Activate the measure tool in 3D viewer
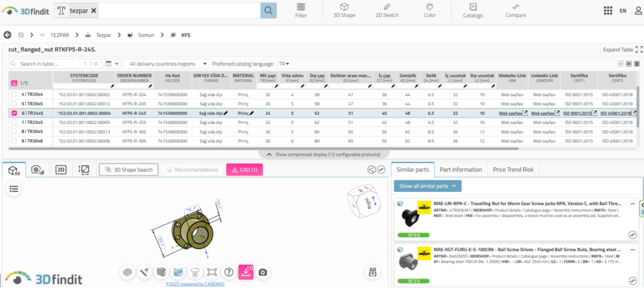The width and height of the screenshot is (644, 290). click(144, 272)
